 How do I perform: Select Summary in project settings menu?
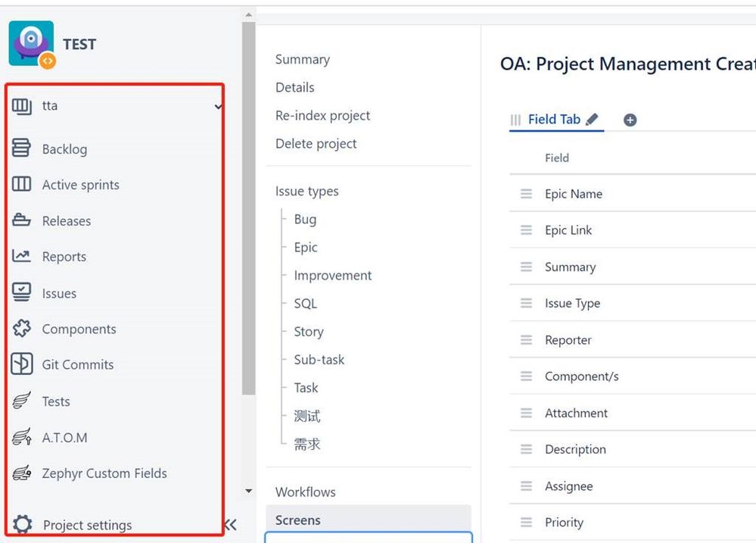pyautogui.click(x=303, y=59)
